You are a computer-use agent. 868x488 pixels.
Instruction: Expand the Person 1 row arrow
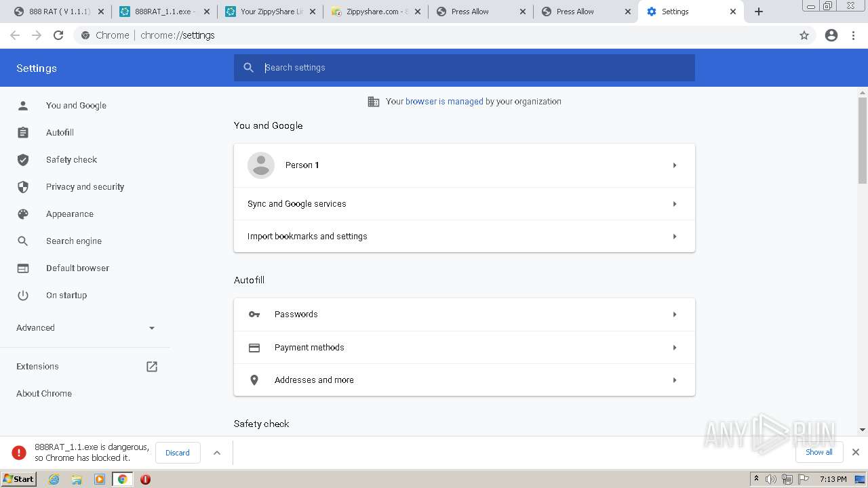click(x=675, y=165)
